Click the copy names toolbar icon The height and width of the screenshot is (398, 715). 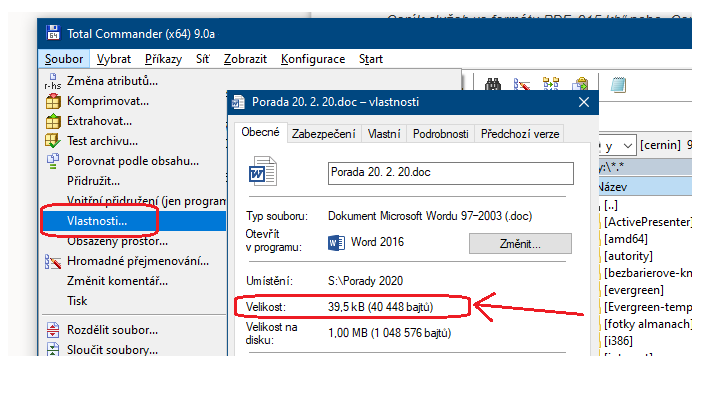pos(580,84)
